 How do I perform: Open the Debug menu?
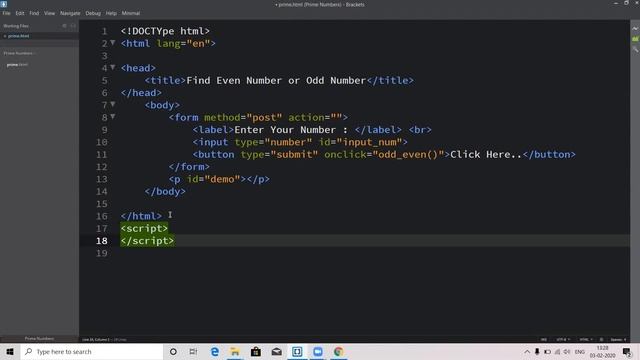point(93,13)
